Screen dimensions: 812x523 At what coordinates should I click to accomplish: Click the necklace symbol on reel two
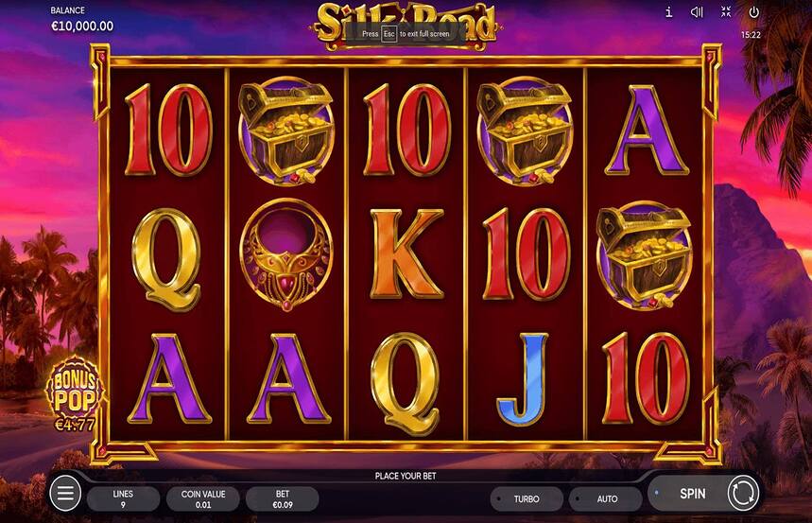pyautogui.click(x=286, y=255)
